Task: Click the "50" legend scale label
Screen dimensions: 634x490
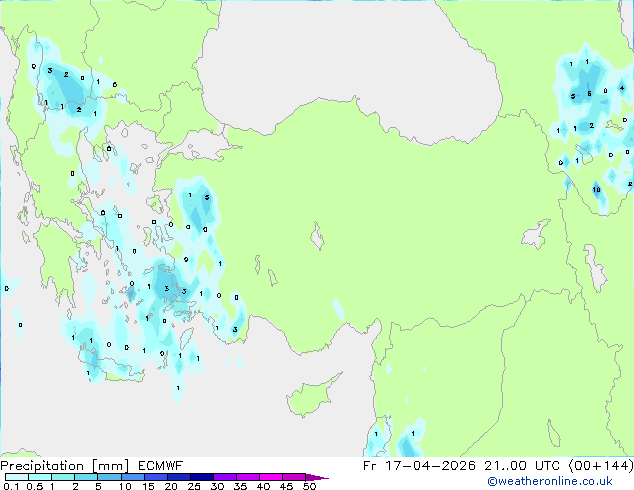Action: [x=309, y=486]
